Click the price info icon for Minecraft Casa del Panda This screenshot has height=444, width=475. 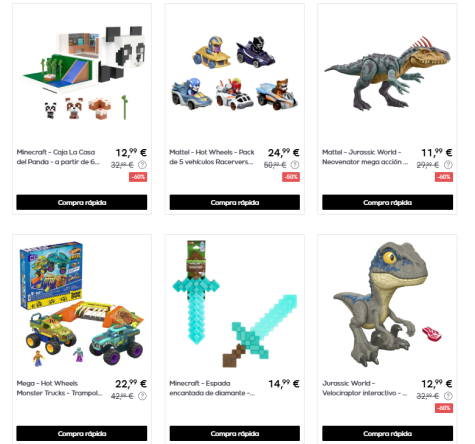click(142, 165)
